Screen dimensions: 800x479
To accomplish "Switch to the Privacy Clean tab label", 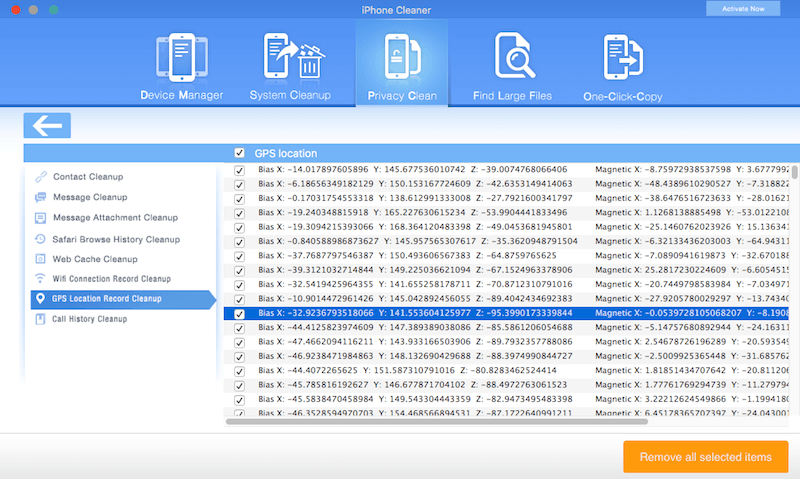I will point(402,96).
